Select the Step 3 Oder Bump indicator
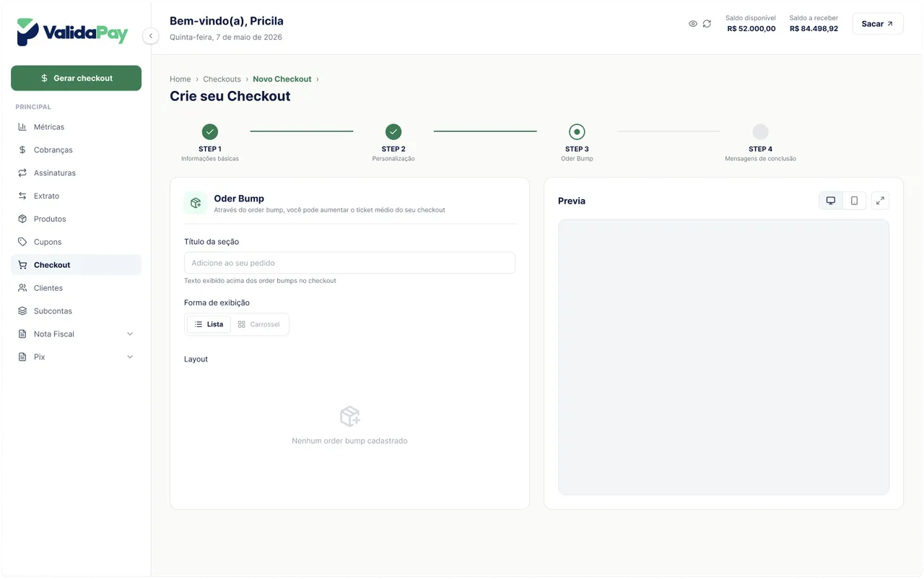The image size is (924, 579). (x=577, y=132)
